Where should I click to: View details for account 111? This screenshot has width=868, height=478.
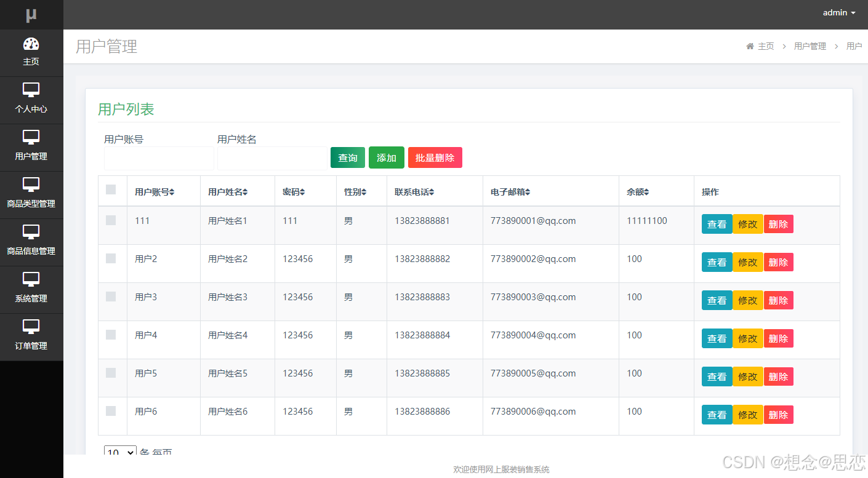717,224
